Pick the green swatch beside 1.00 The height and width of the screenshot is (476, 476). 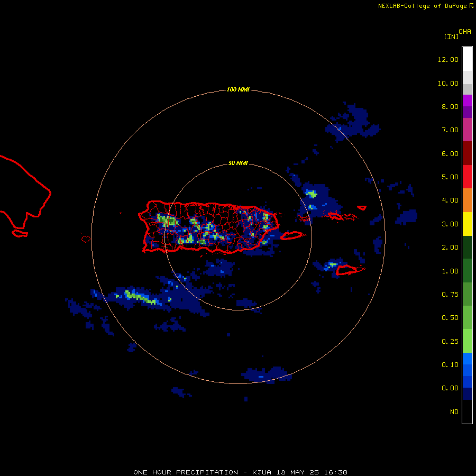467,271
